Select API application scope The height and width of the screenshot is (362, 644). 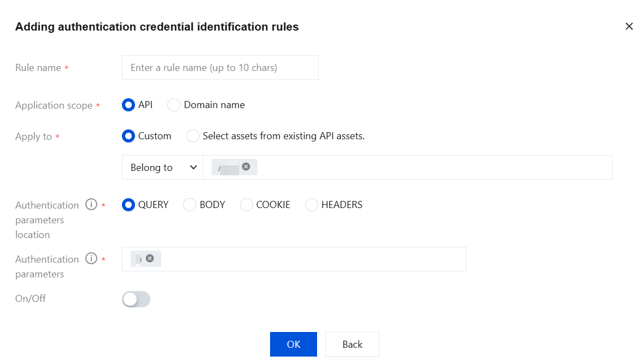[x=128, y=105]
